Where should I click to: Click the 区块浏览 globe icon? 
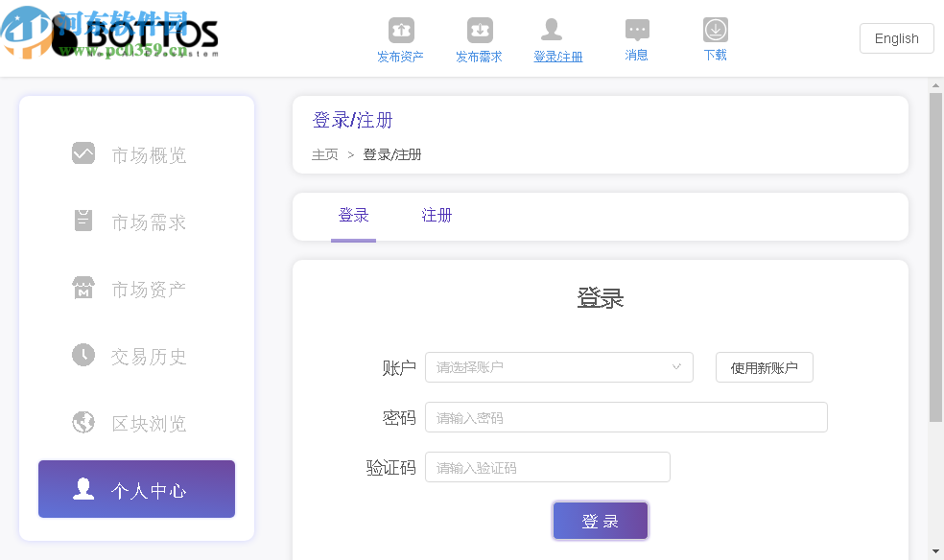[x=83, y=422]
